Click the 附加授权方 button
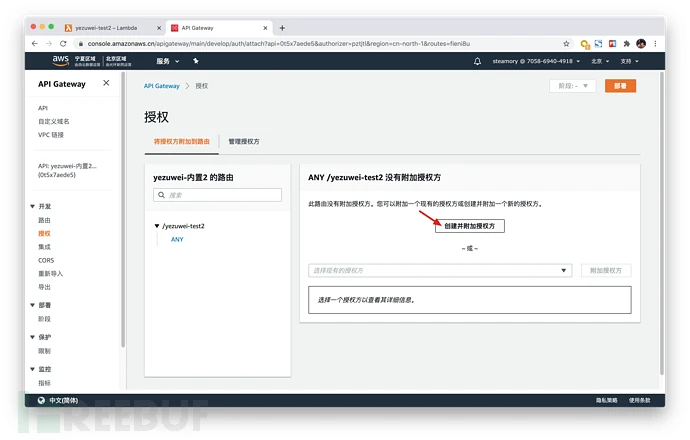 click(x=606, y=270)
